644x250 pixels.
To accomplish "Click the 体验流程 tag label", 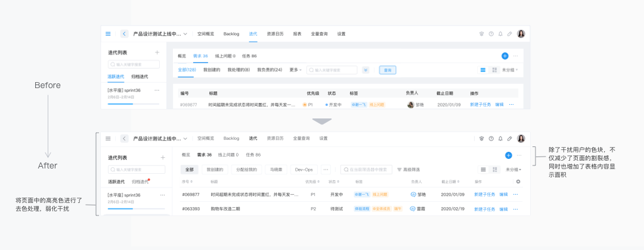I will [x=362, y=209].
